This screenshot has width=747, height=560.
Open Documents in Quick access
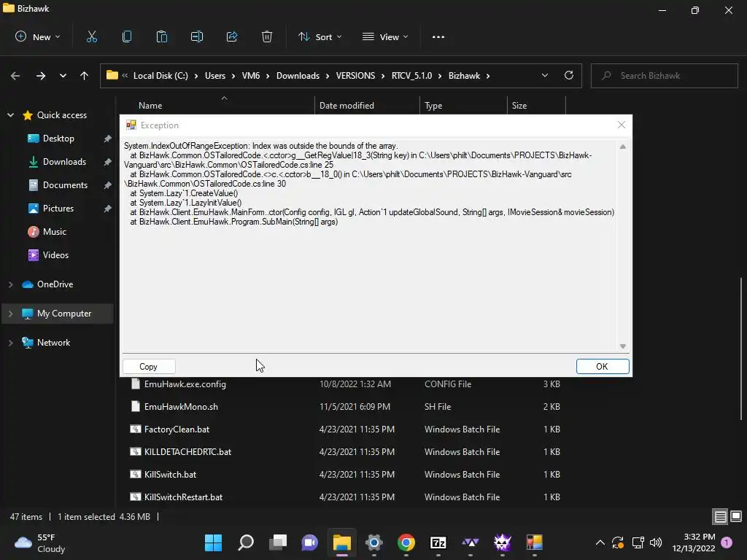pyautogui.click(x=65, y=185)
